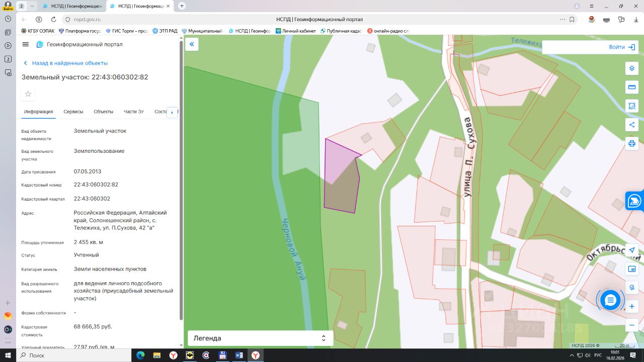Open browser history in the left sidebar
The width and height of the screenshot is (644, 362).
pos(8,19)
